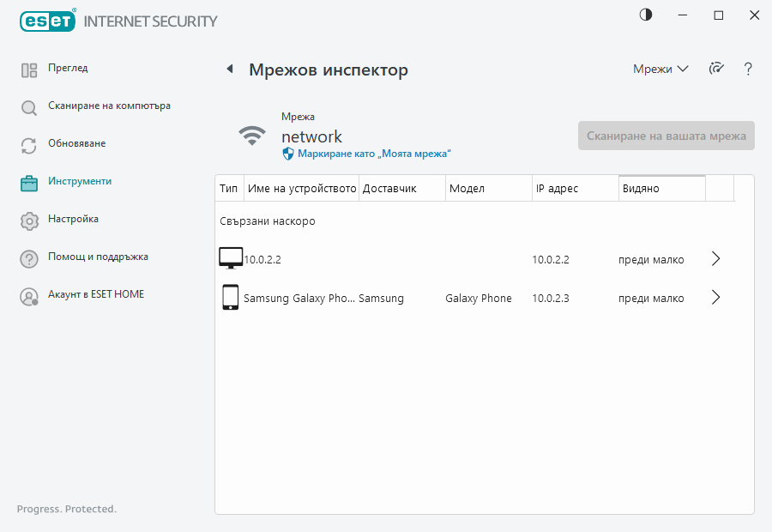Expand details for device 10.0.2.2
772x532 pixels.
tap(715, 258)
